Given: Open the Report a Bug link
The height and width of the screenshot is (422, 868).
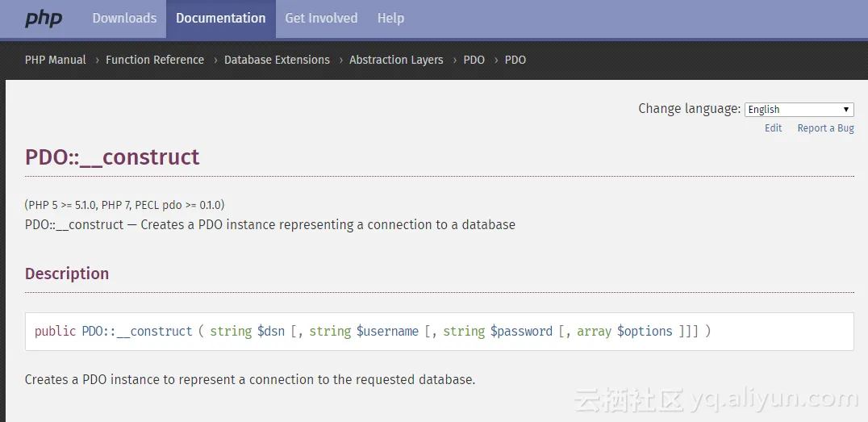Looking at the screenshot, I should 825,128.
